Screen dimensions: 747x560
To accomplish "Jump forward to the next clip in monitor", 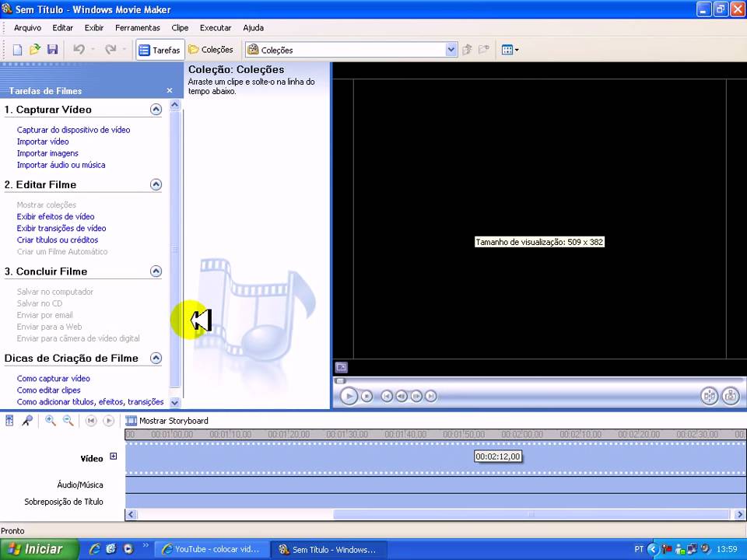I will [430, 396].
